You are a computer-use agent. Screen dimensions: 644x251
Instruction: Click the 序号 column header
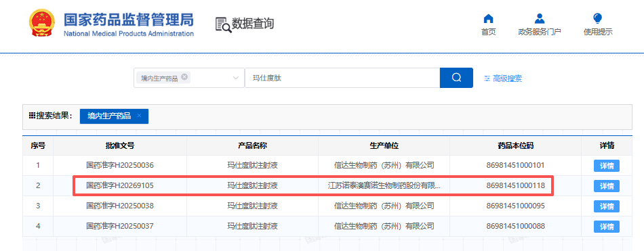(x=38, y=145)
